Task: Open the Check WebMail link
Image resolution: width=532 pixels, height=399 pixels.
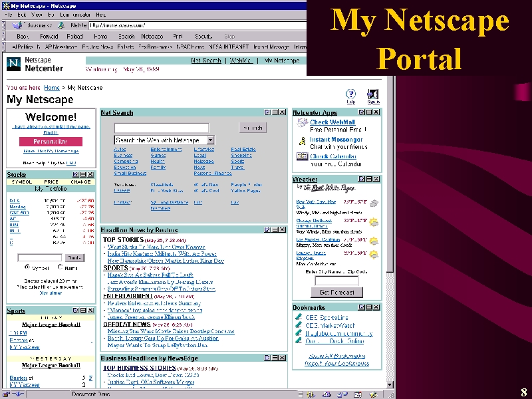Action: (x=332, y=122)
